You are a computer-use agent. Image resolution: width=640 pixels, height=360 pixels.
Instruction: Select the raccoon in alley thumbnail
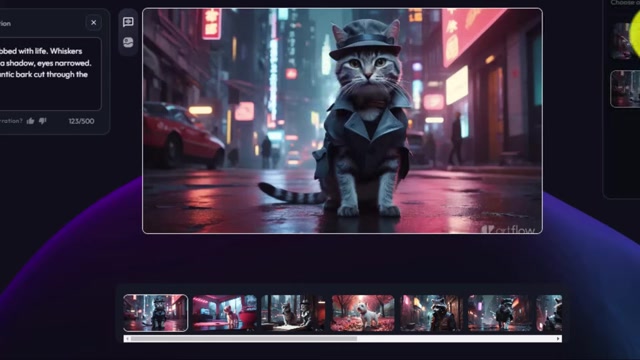pos(431,313)
